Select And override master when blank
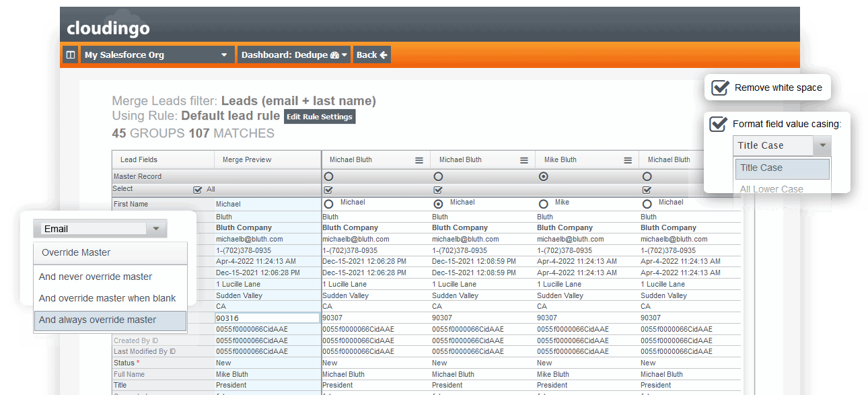Screen dimensions: 868x395 [110, 298]
